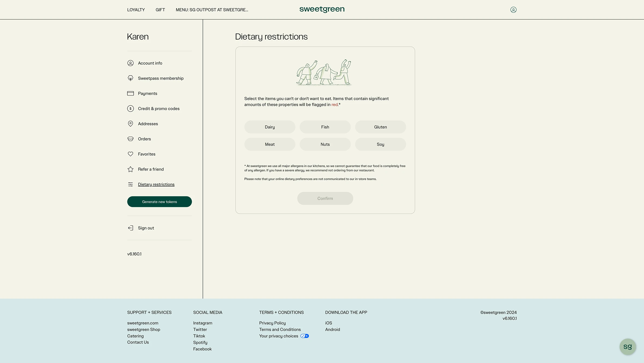The width and height of the screenshot is (644, 363).
Task: Click the Karen profile name heading
Action: click(x=138, y=37)
